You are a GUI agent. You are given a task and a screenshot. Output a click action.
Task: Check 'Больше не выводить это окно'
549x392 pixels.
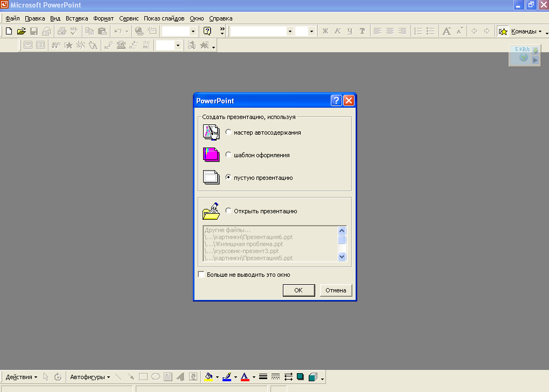click(201, 275)
